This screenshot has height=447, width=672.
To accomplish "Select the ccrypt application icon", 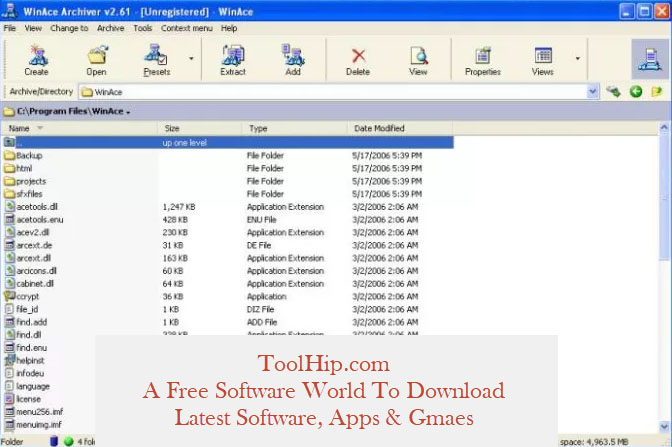I will pos(9,296).
